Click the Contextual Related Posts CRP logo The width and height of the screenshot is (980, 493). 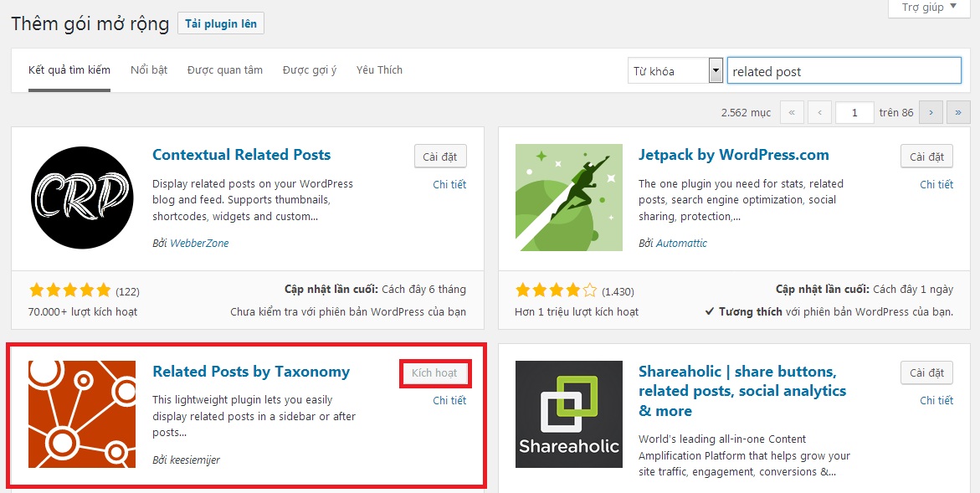(x=81, y=197)
